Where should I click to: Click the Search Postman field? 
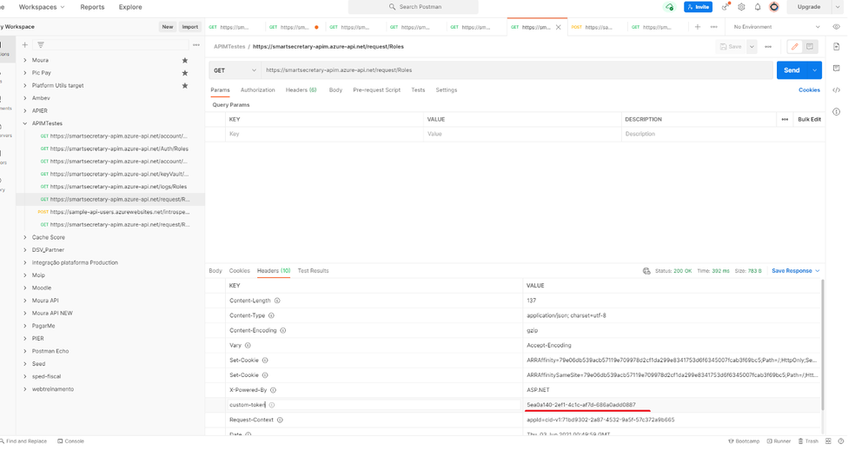click(413, 7)
